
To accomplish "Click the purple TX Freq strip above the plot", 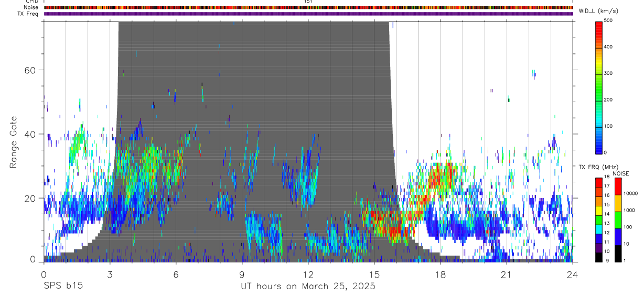I will 308,14.
